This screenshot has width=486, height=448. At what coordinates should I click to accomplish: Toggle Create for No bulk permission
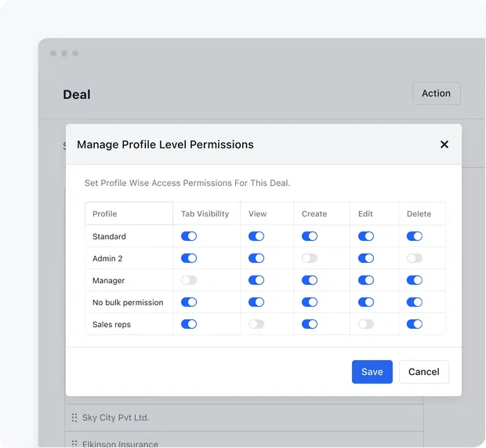click(x=310, y=302)
